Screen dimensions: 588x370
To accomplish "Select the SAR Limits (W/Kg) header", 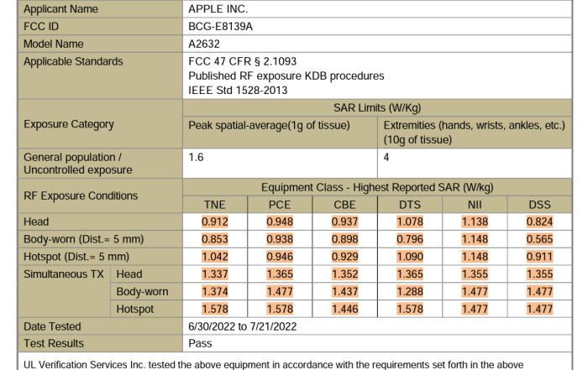I will coord(382,109).
